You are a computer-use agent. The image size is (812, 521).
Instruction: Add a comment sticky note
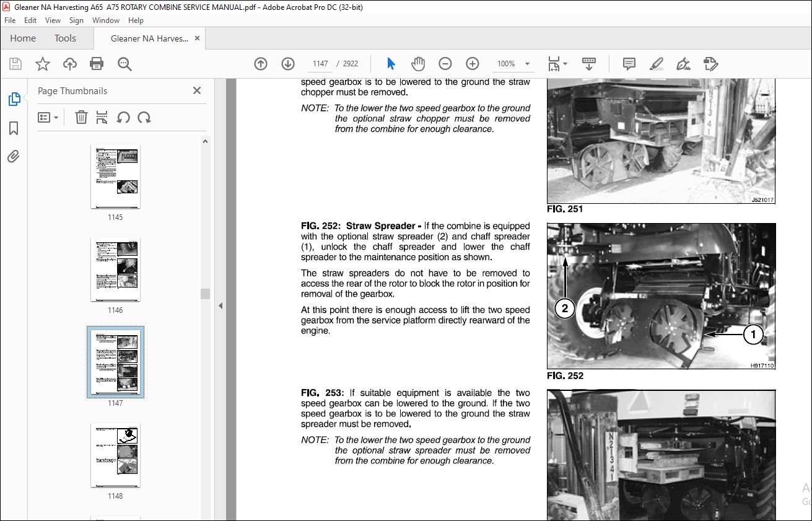(x=629, y=64)
